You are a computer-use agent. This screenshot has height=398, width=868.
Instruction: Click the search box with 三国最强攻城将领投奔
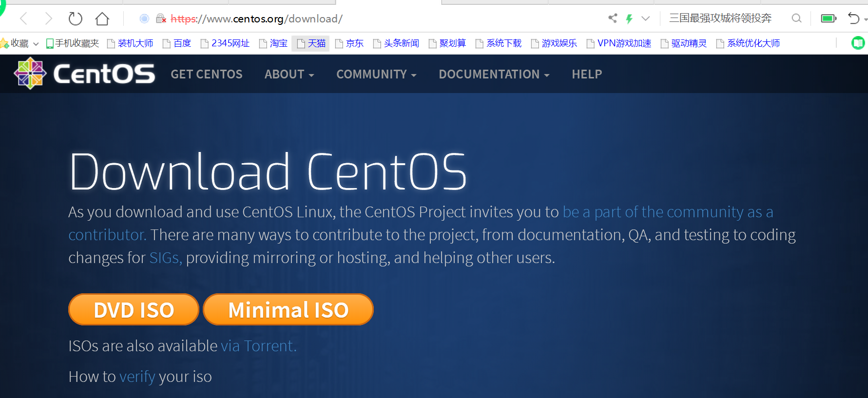pyautogui.click(x=720, y=19)
